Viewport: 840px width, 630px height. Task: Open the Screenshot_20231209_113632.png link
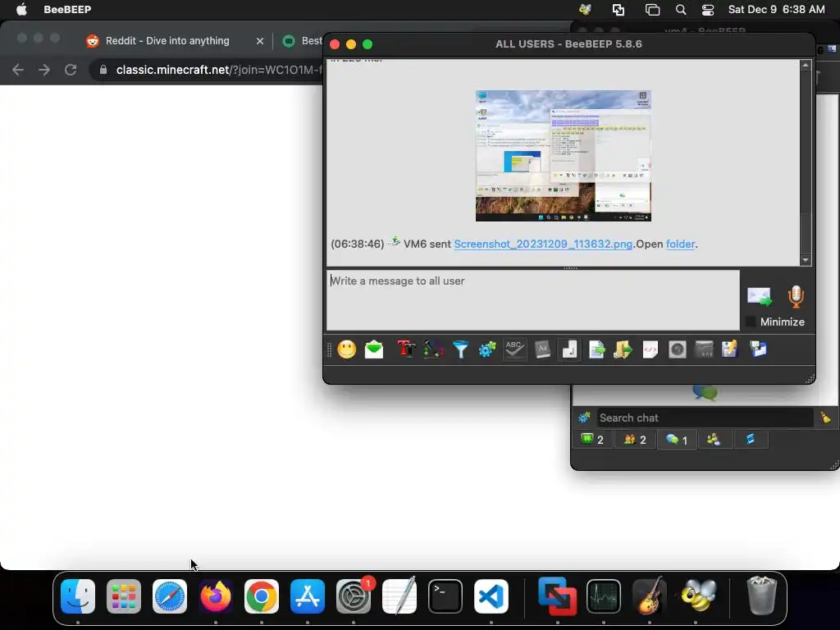[543, 244]
